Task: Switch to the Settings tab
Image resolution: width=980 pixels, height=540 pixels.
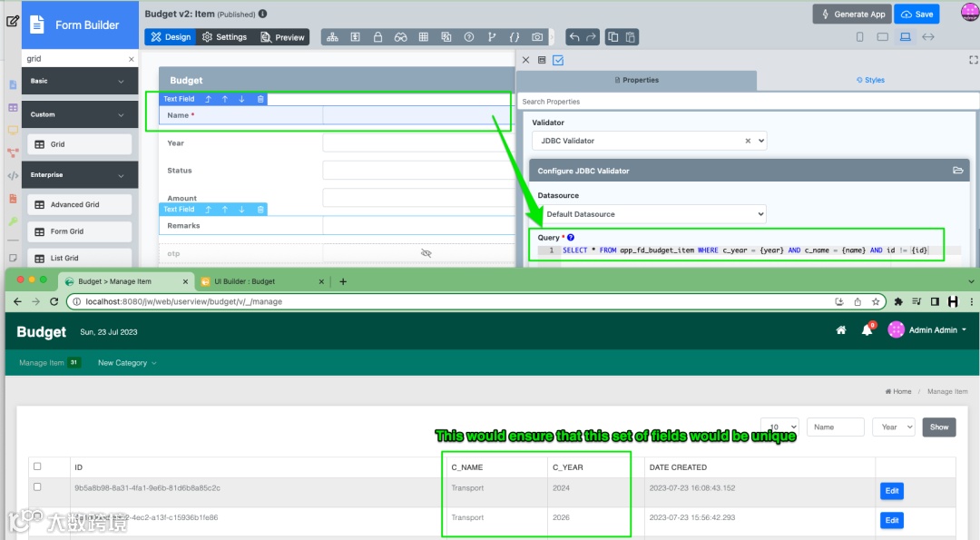Action: tap(224, 37)
